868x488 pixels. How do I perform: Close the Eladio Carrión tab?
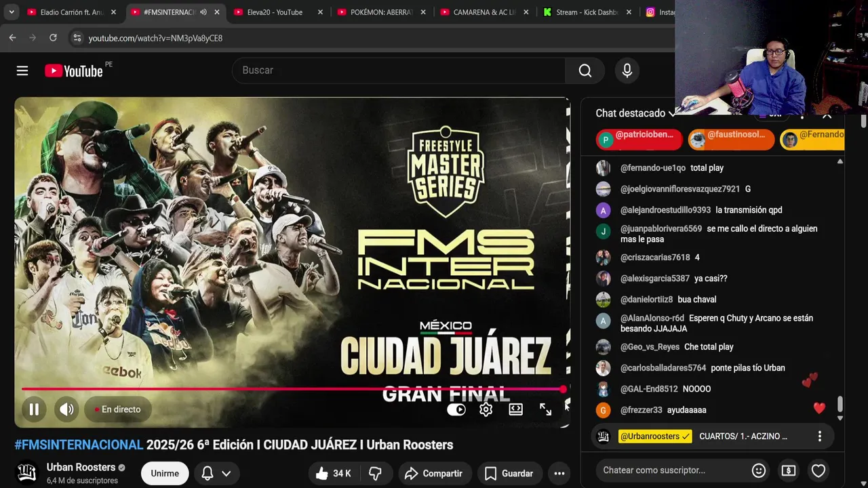[x=113, y=12]
